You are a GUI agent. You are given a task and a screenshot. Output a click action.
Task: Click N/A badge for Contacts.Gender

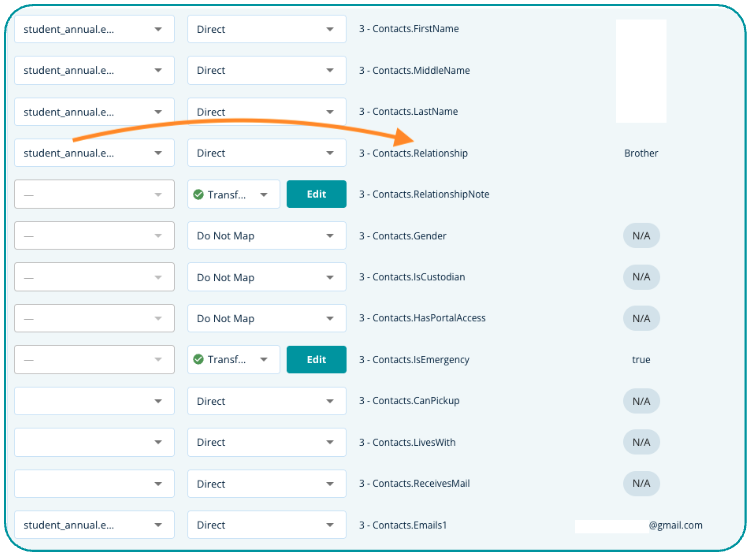tap(641, 236)
